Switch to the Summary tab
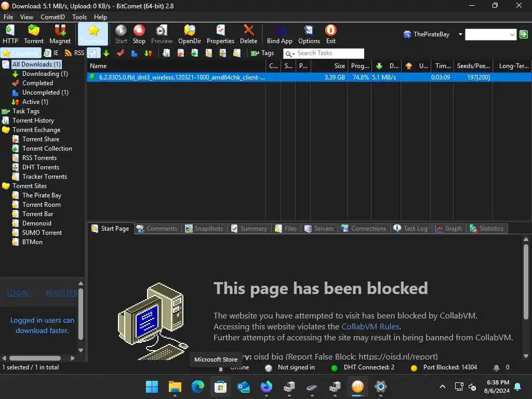Viewport: 532px width, 399px height. click(249, 229)
